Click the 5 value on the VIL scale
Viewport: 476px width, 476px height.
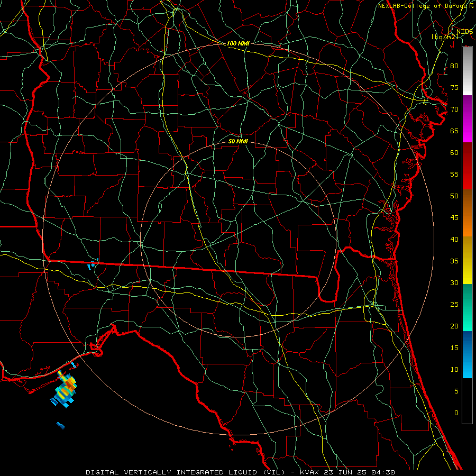(456, 391)
